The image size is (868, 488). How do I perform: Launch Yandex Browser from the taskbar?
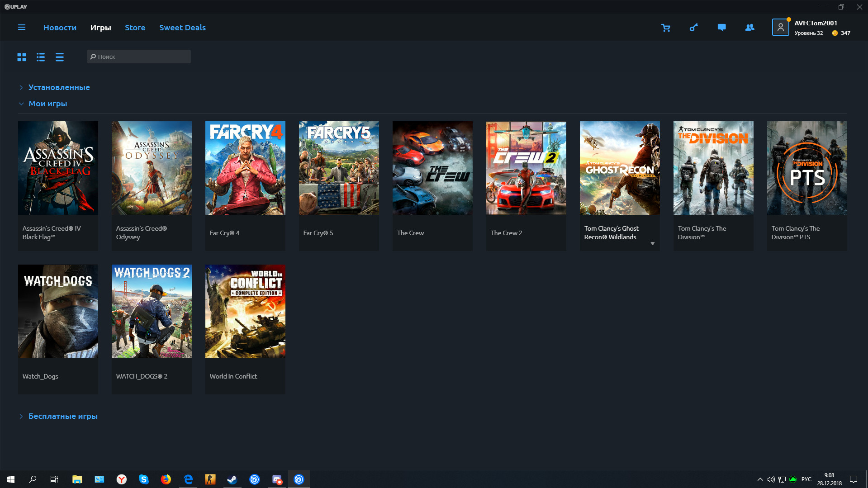coord(122,479)
